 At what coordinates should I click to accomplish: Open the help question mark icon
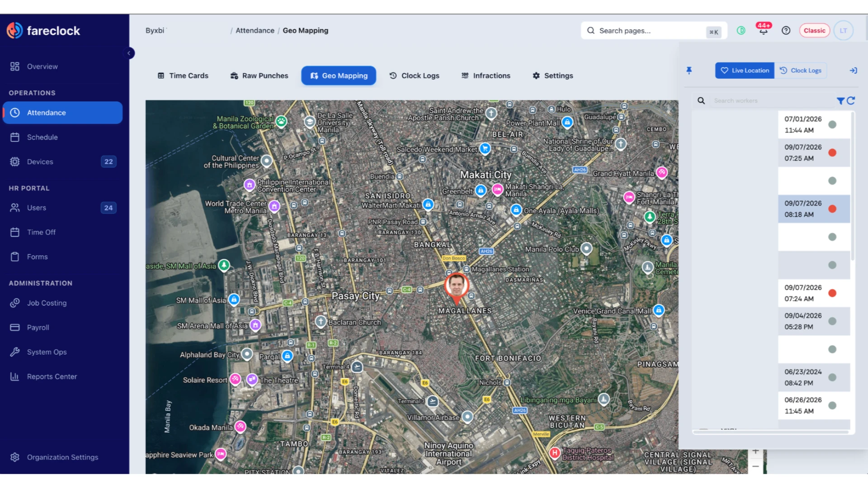[786, 30]
